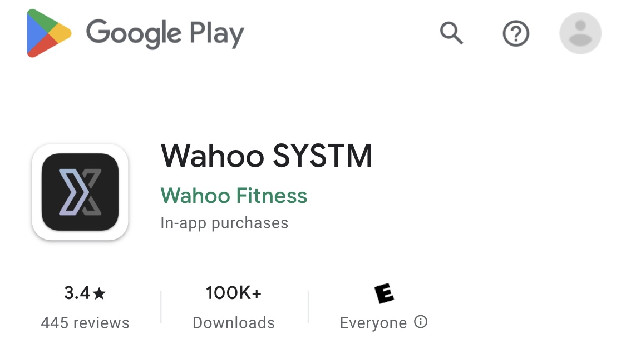Click the word Play in header logo
This screenshot has width=626, height=364.
click(217, 33)
